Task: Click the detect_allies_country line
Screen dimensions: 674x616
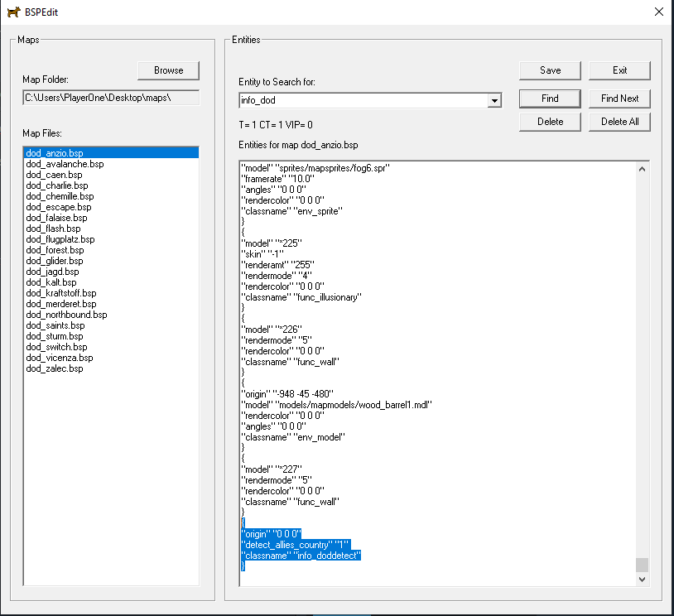Action: (x=296, y=545)
